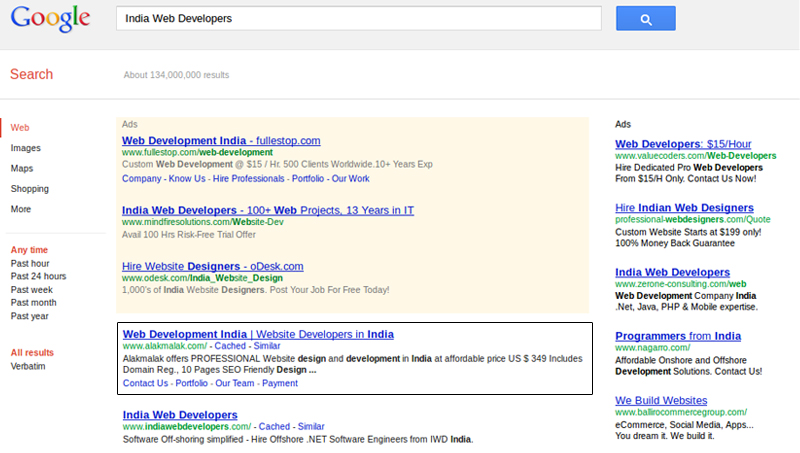Switch to Images results
Image resolution: width=800 pixels, height=453 pixels.
[x=26, y=148]
